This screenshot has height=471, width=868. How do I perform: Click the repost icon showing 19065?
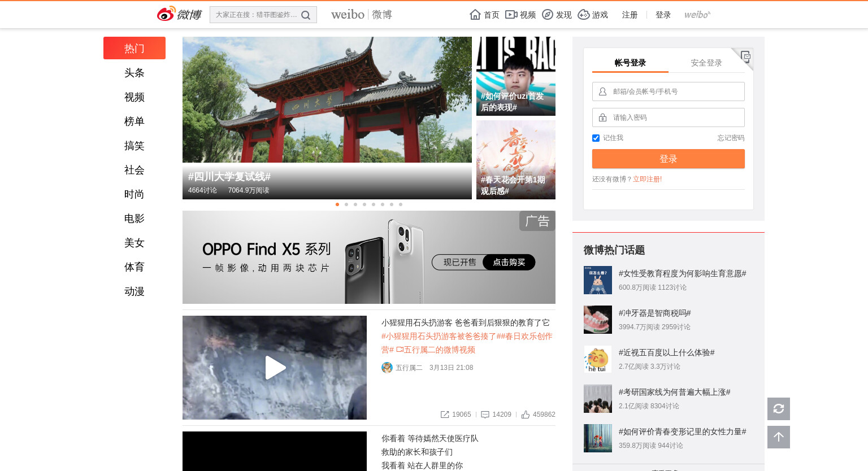[x=445, y=415]
